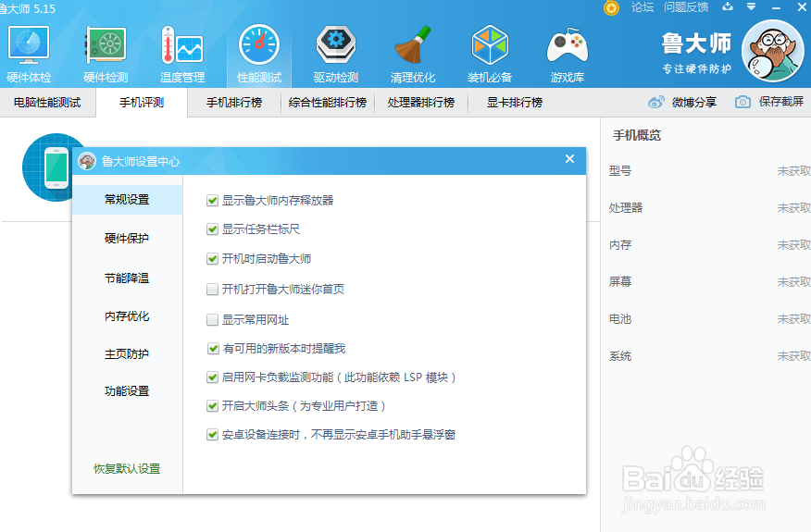Screen dimensions: 811x532
Task: Click 屏幕 row label
Action: coord(620,282)
